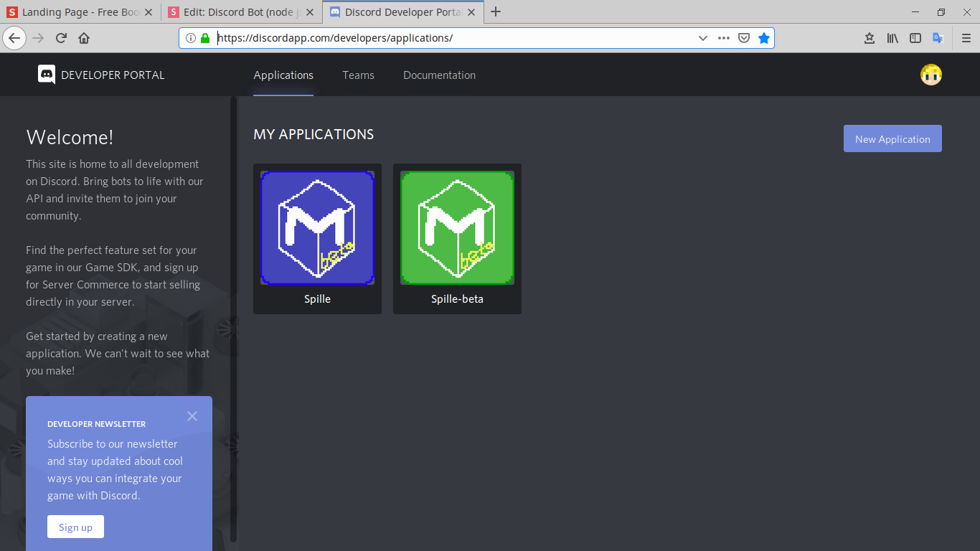Click the Discord logo in Developer Portal header

coord(47,75)
